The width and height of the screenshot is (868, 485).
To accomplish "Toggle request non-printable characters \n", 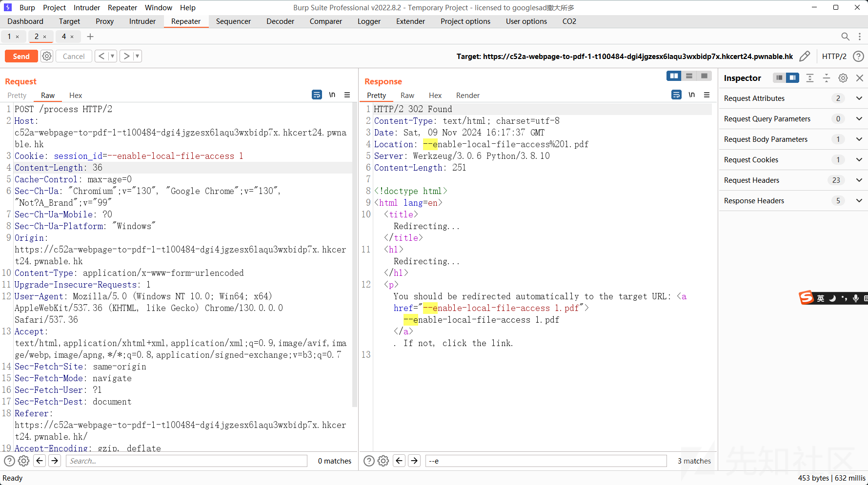I will click(x=332, y=95).
